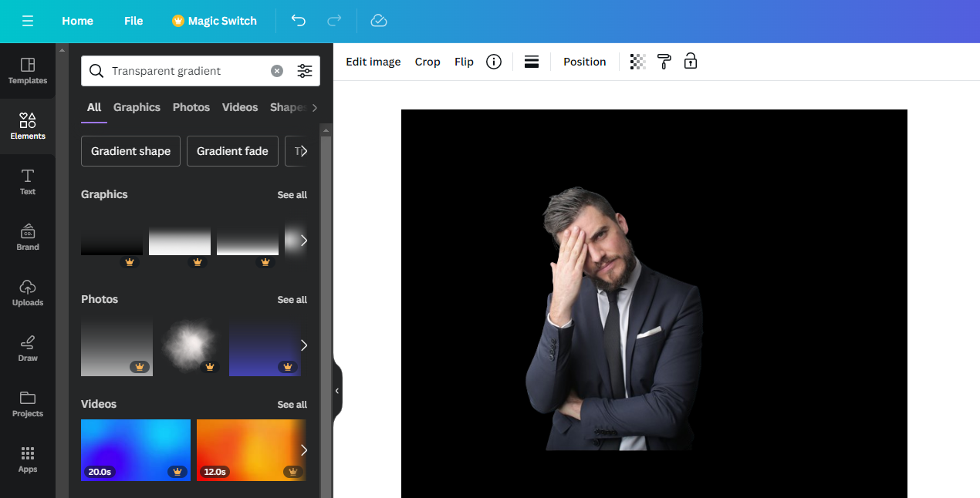Undo the last action

[x=299, y=21]
